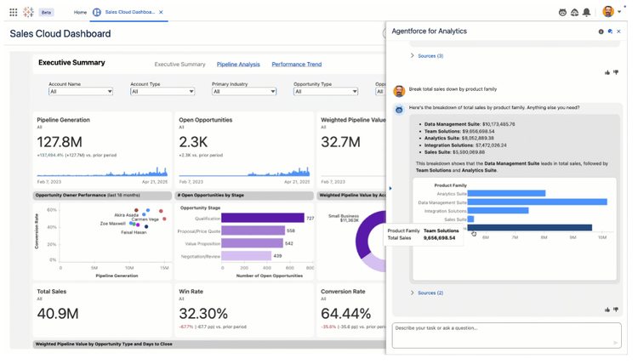This screenshot has width=638, height=364.
Task: Open the Performance Trend link
Action: point(296,65)
